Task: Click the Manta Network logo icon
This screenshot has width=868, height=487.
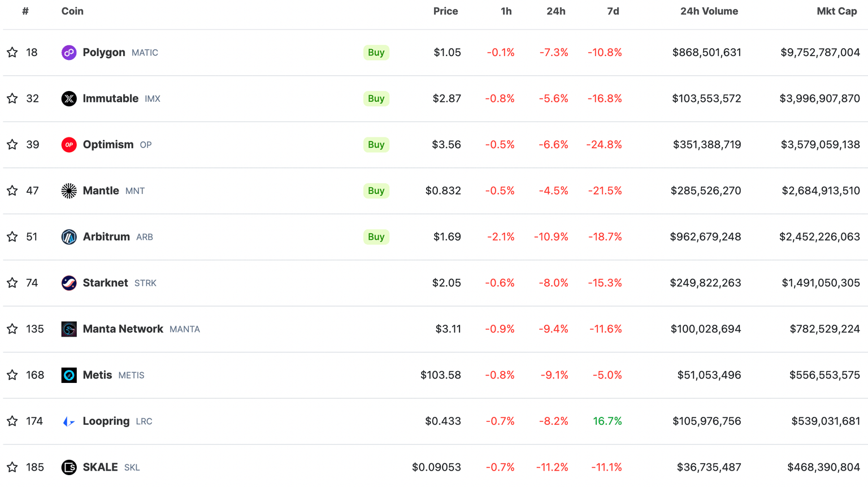Action: (69, 329)
